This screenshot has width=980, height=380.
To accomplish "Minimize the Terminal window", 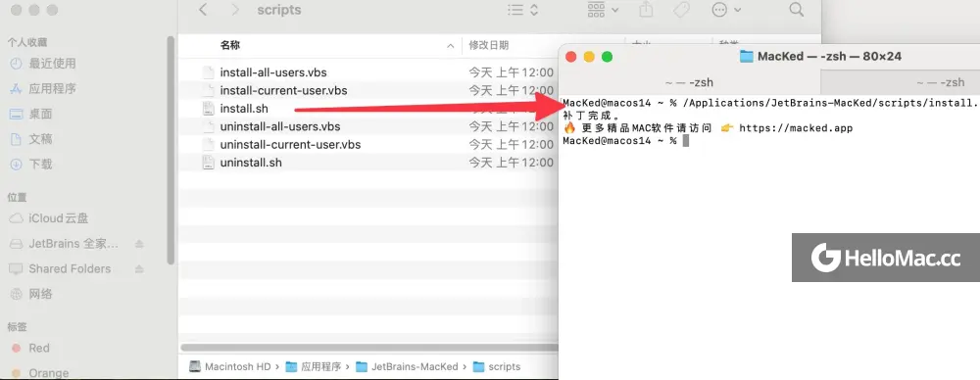I will (x=589, y=57).
